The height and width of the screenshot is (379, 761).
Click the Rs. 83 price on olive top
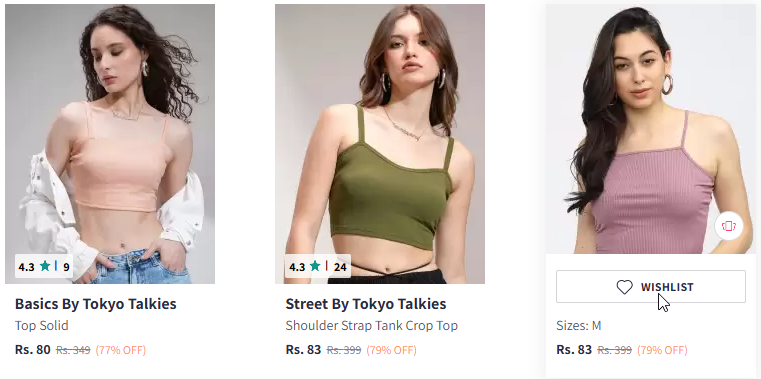click(303, 350)
